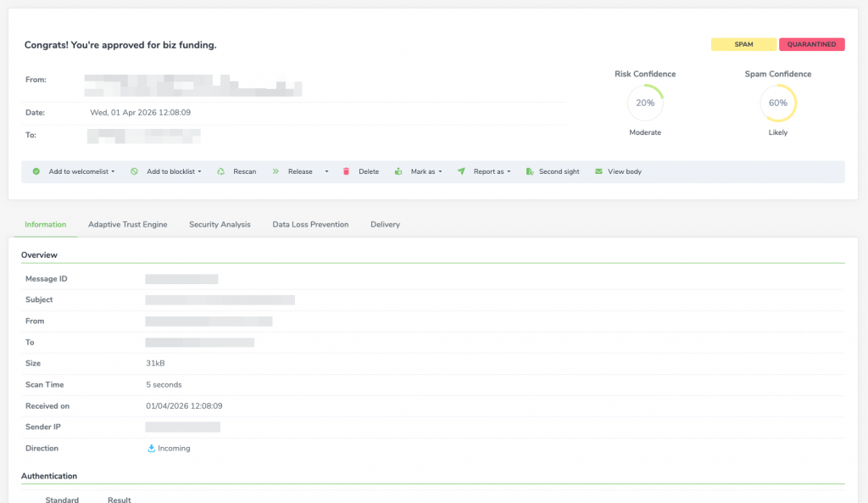Delete this quarantined email

click(x=369, y=171)
